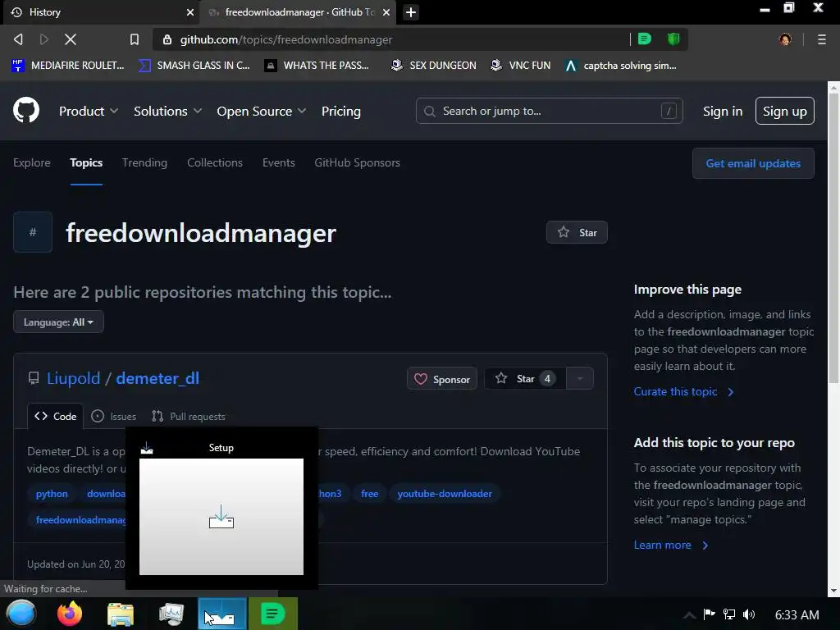Click the Sponsor heart button
The height and width of the screenshot is (630, 840).
pos(442,379)
